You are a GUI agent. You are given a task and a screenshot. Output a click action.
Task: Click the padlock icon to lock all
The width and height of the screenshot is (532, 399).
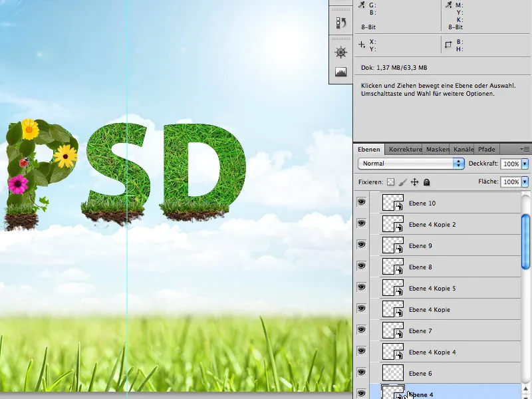click(x=426, y=182)
